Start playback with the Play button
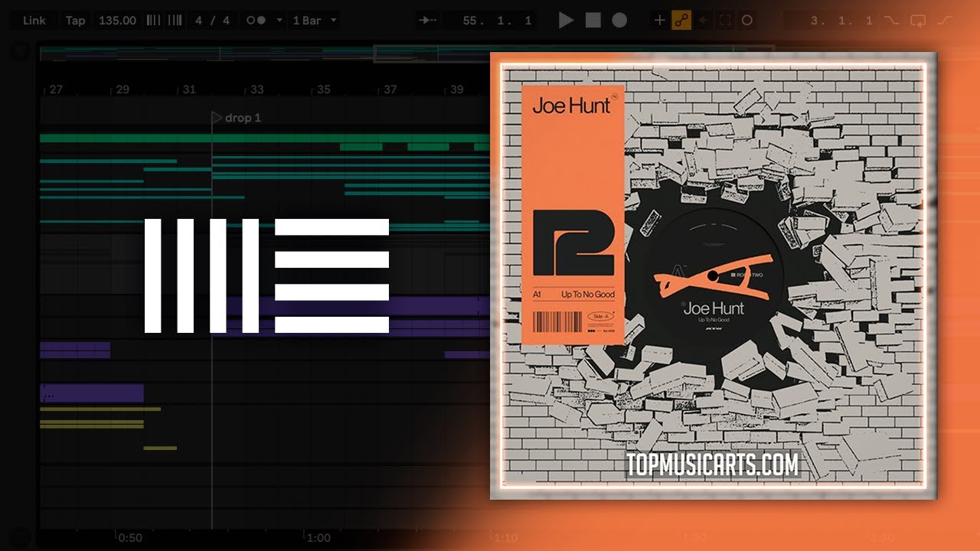This screenshot has height=551, width=980. pyautogui.click(x=567, y=21)
